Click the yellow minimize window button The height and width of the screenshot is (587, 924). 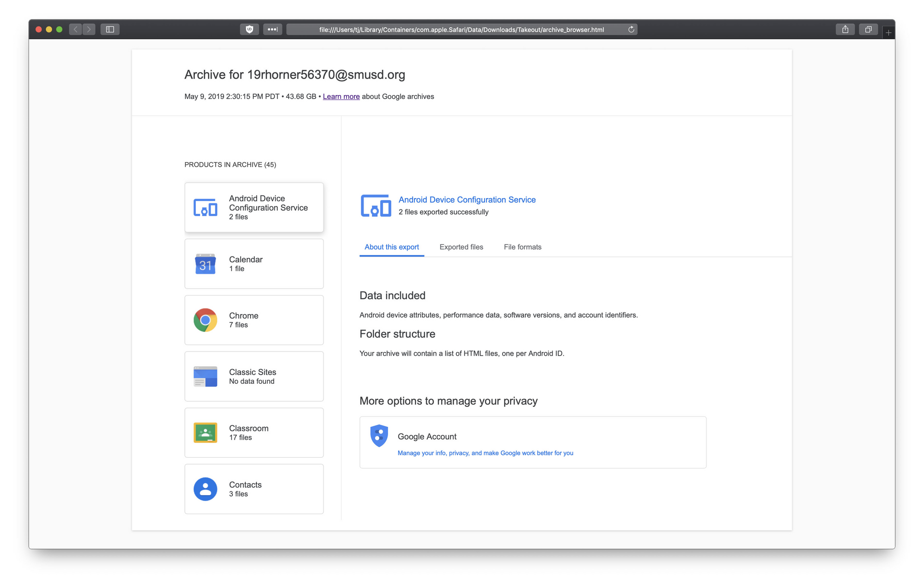tap(49, 30)
